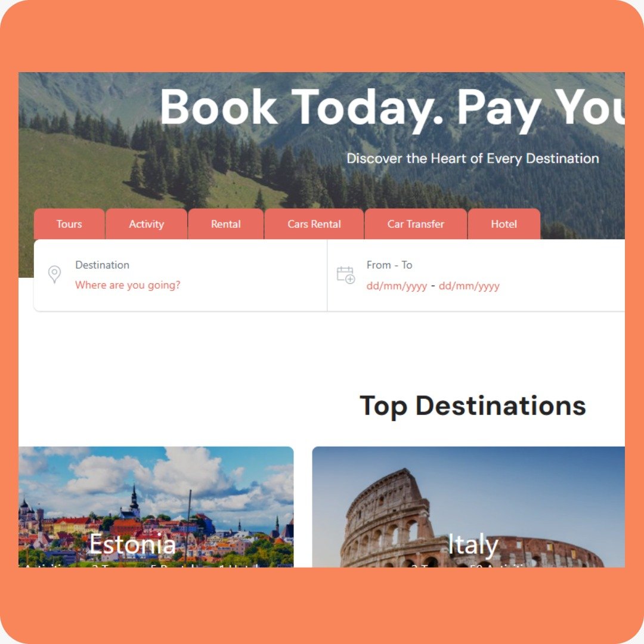644x644 pixels.
Task: Click the Top Destinations heading
Action: [x=472, y=406]
